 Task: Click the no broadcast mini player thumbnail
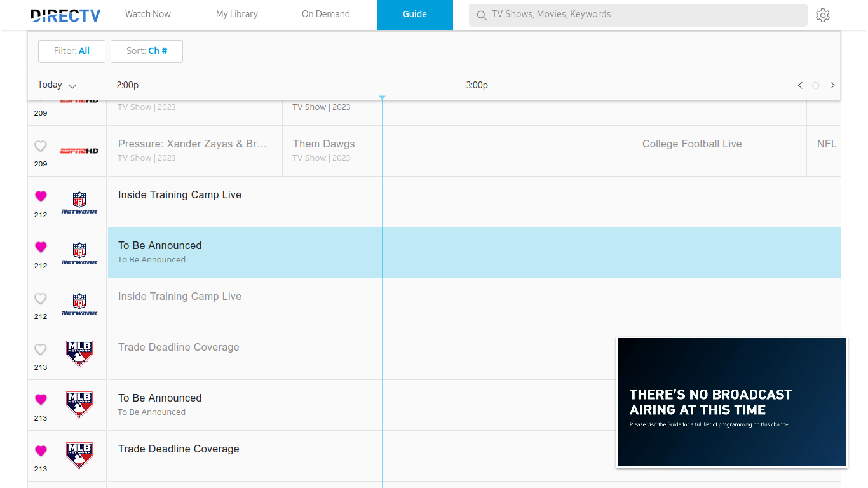pos(732,402)
